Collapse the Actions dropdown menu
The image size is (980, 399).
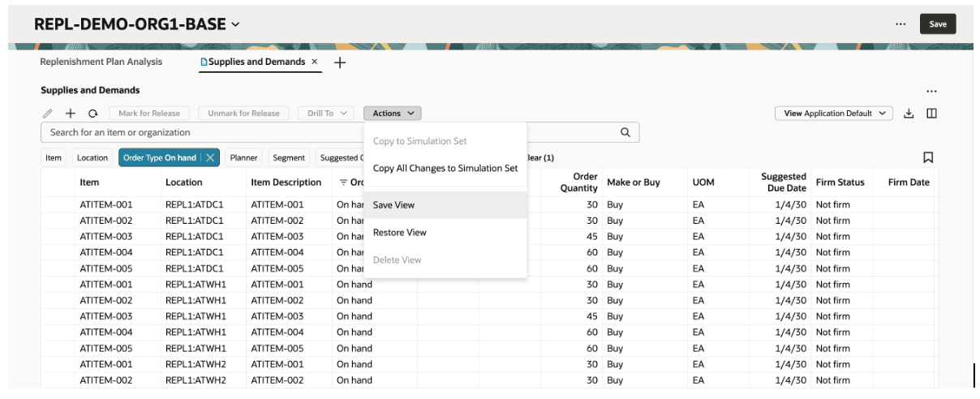[x=393, y=114]
